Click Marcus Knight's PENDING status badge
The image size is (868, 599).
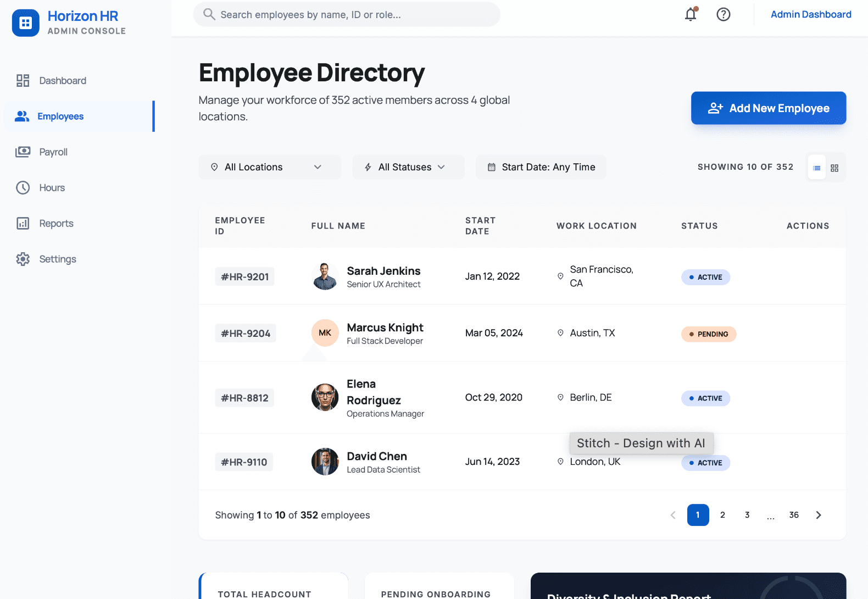pyautogui.click(x=709, y=334)
